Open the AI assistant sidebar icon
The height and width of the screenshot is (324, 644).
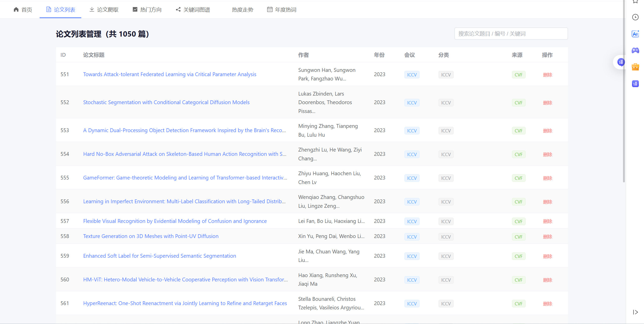click(x=635, y=34)
